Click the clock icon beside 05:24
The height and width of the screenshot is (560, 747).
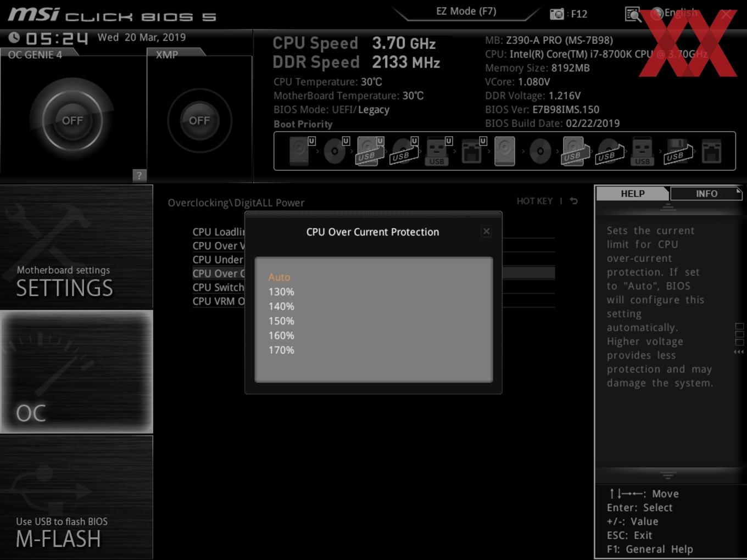(14, 37)
